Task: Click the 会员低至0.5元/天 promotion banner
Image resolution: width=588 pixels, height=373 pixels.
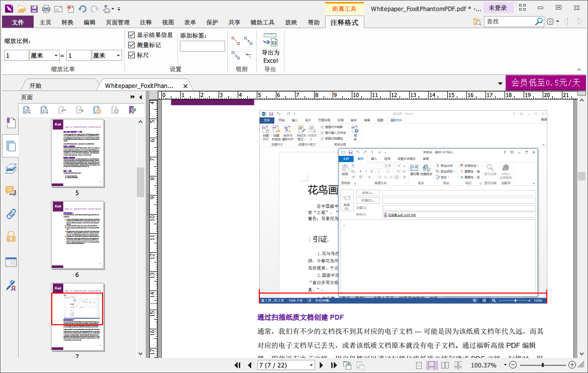Action: point(546,82)
